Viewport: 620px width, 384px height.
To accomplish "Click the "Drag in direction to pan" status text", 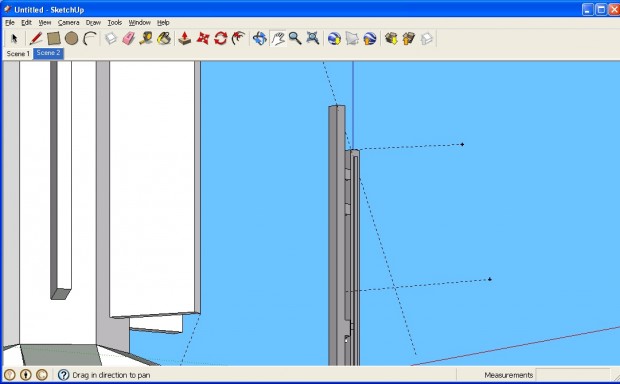I will click(111, 375).
